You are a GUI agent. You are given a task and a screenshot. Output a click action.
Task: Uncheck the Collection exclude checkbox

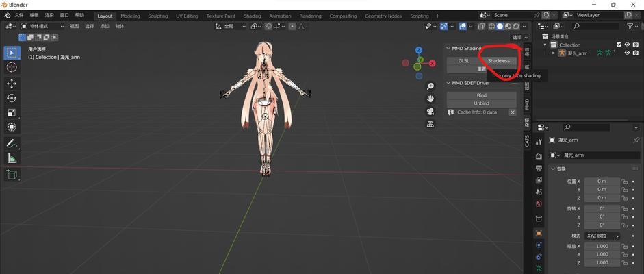[619, 45]
